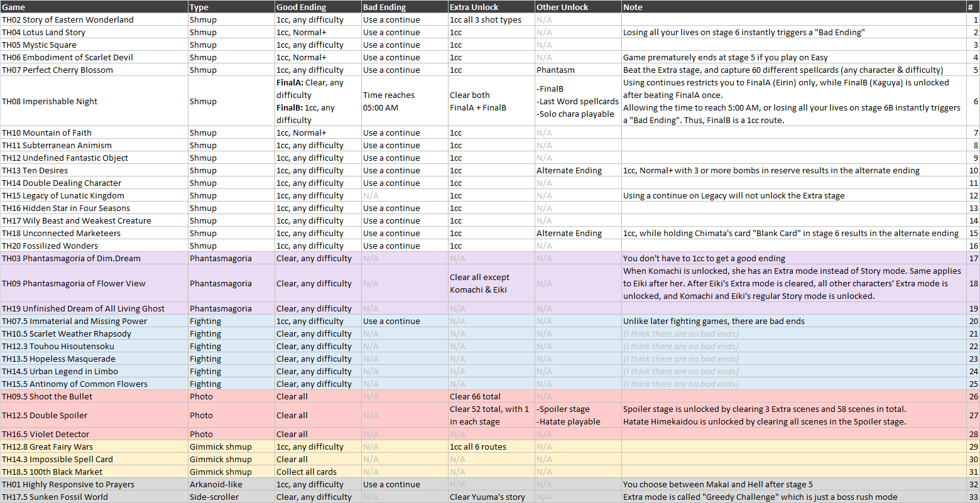The image size is (980, 503).
Task: Select cell "TH12 Undefined Fantastic Object"
Action: pos(94,158)
